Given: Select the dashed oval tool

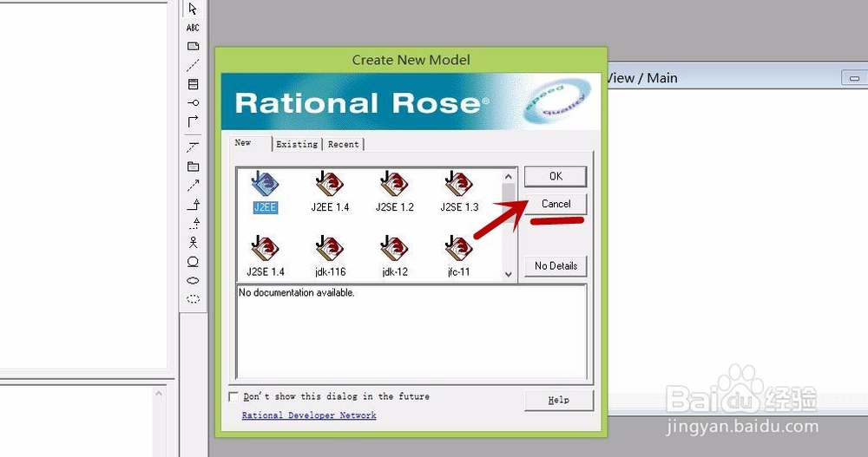Looking at the screenshot, I should click(193, 299).
